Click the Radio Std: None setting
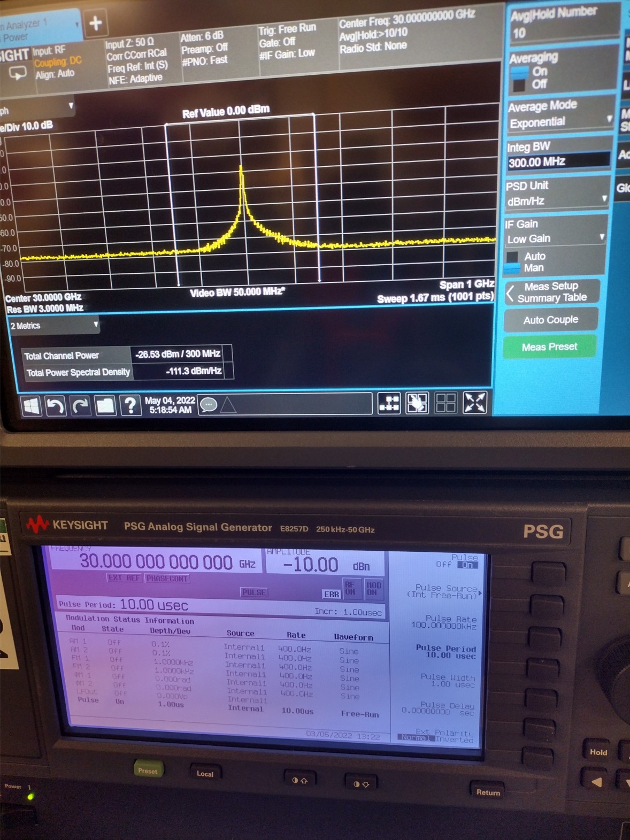 373,48
